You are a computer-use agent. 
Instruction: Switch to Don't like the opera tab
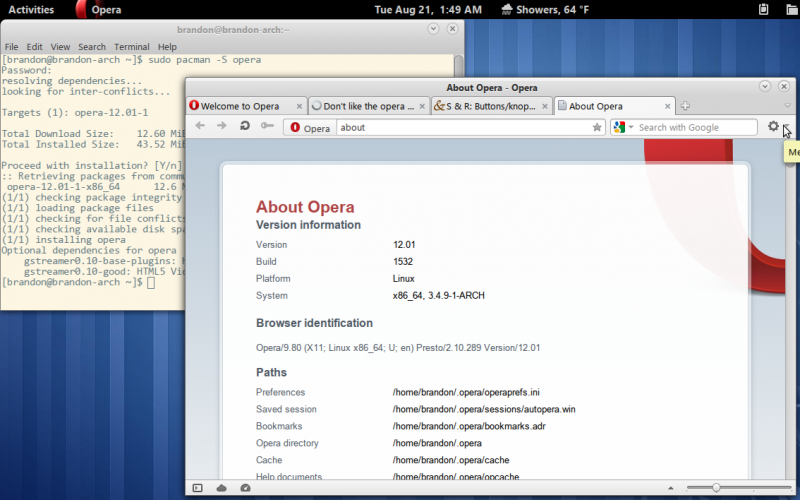pyautogui.click(x=369, y=106)
